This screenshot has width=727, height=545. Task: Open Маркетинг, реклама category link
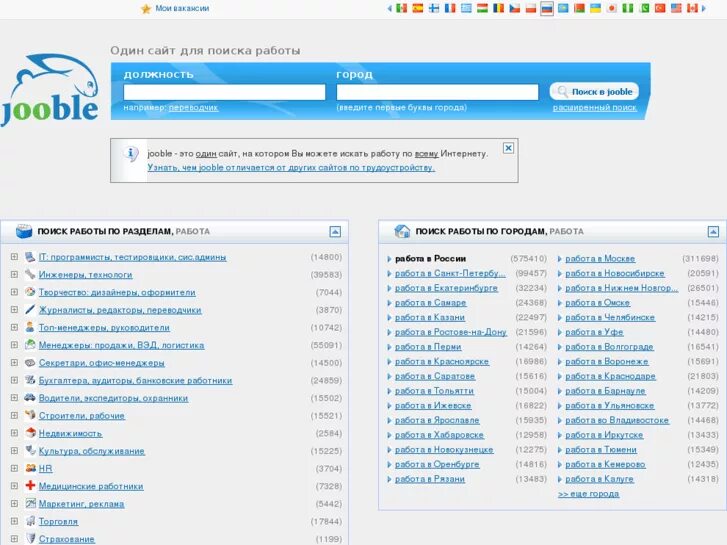point(82,504)
